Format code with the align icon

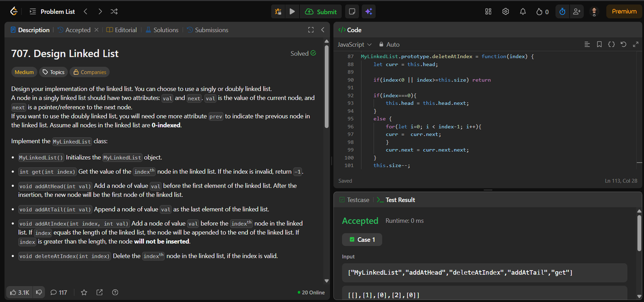[587, 45]
